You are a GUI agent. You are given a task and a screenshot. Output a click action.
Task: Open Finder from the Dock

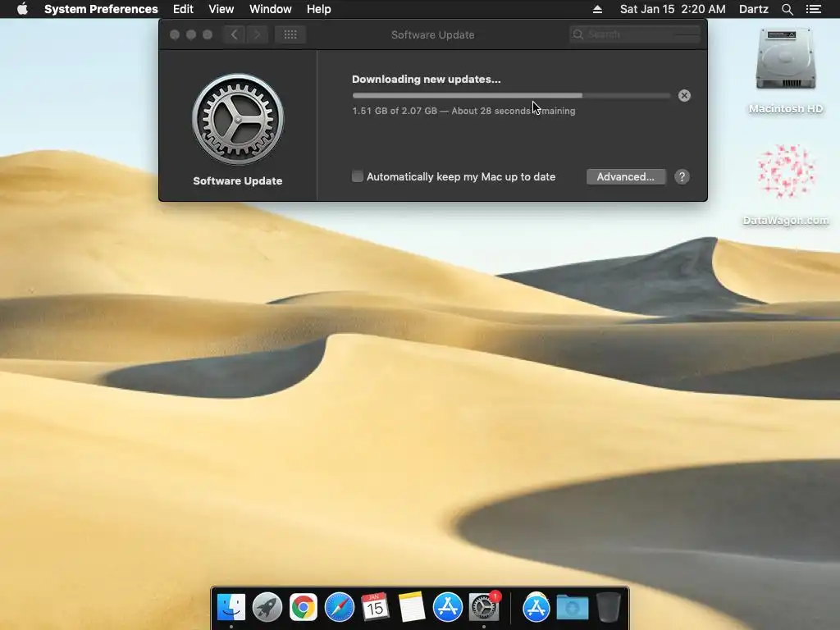tap(231, 607)
